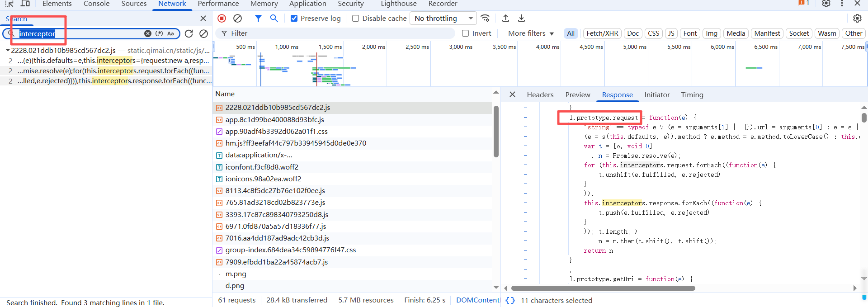
Task: Close the Search panel
Action: 203,19
